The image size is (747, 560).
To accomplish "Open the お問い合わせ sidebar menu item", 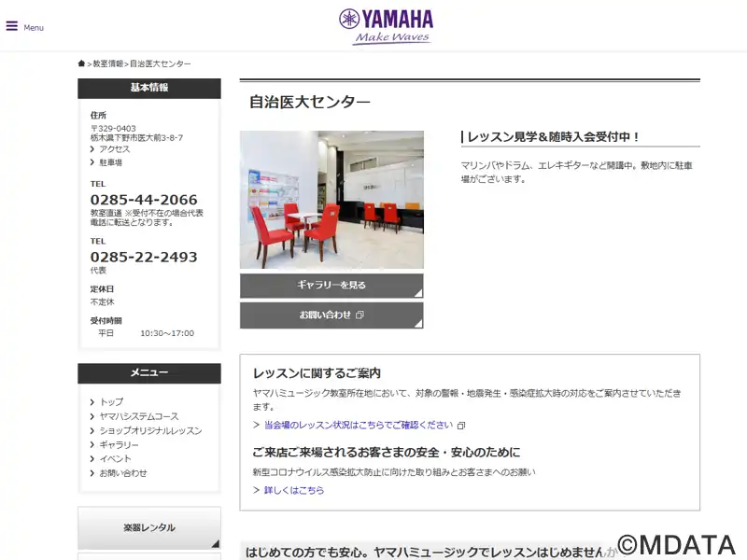I will coord(123,473).
